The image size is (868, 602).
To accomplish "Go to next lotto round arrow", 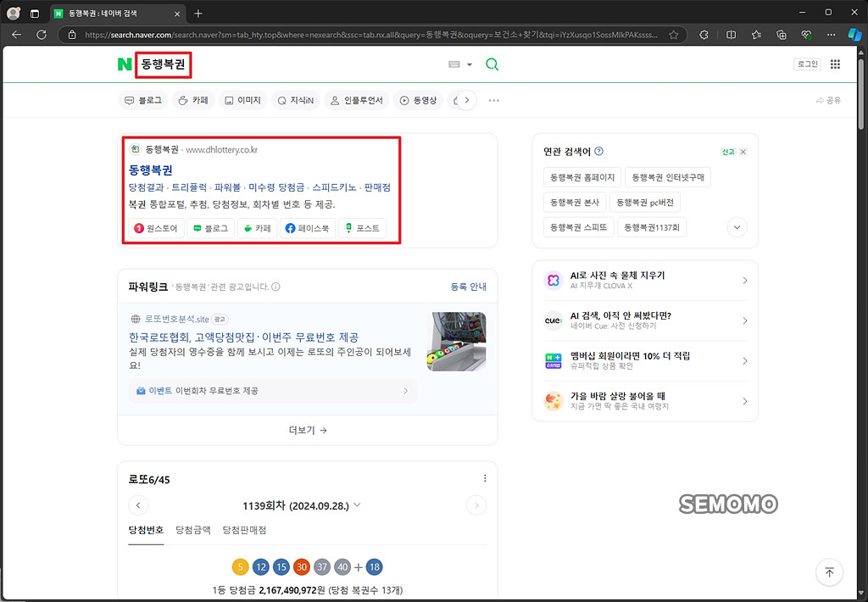I will click(476, 505).
